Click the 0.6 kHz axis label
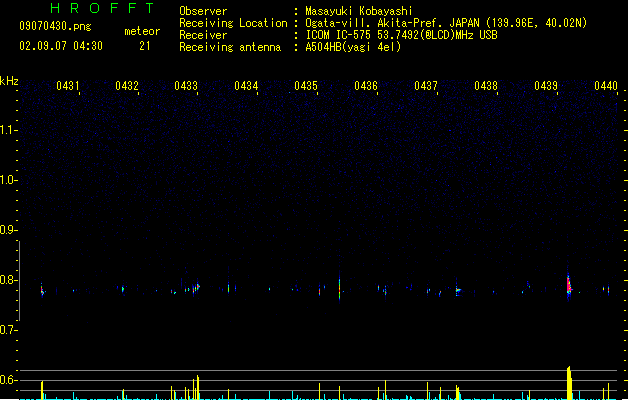Image resolution: width=629 pixels, height=400 pixels. click(x=8, y=380)
